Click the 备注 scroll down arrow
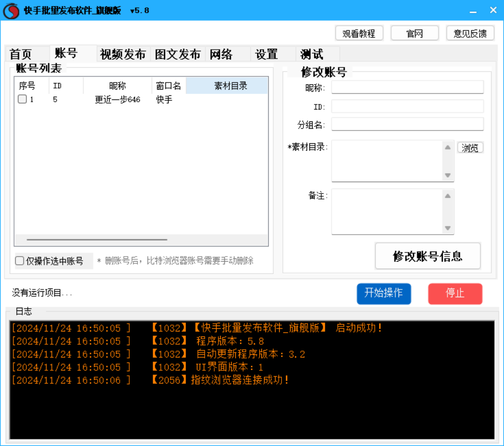504x446 pixels. tap(448, 228)
